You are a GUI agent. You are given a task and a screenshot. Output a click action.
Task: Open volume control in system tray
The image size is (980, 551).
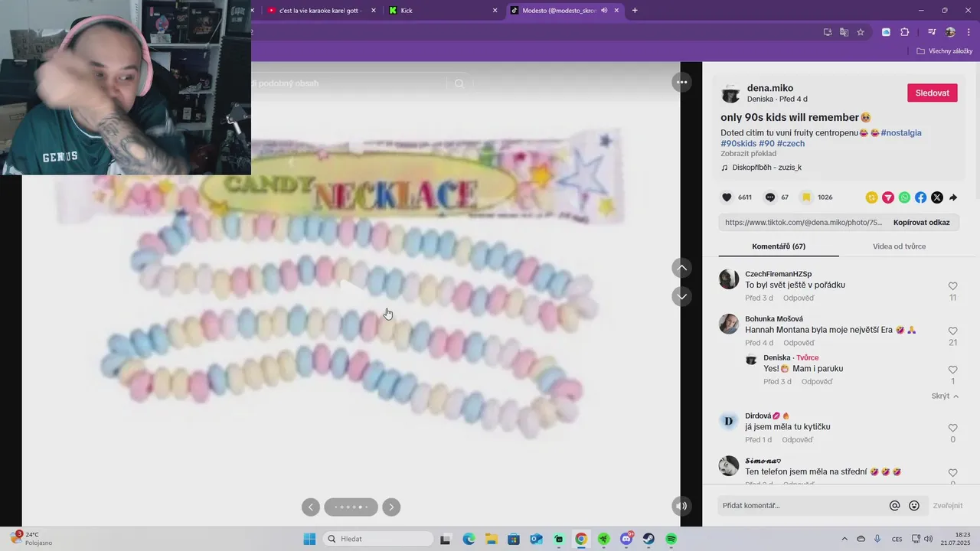[928, 539]
